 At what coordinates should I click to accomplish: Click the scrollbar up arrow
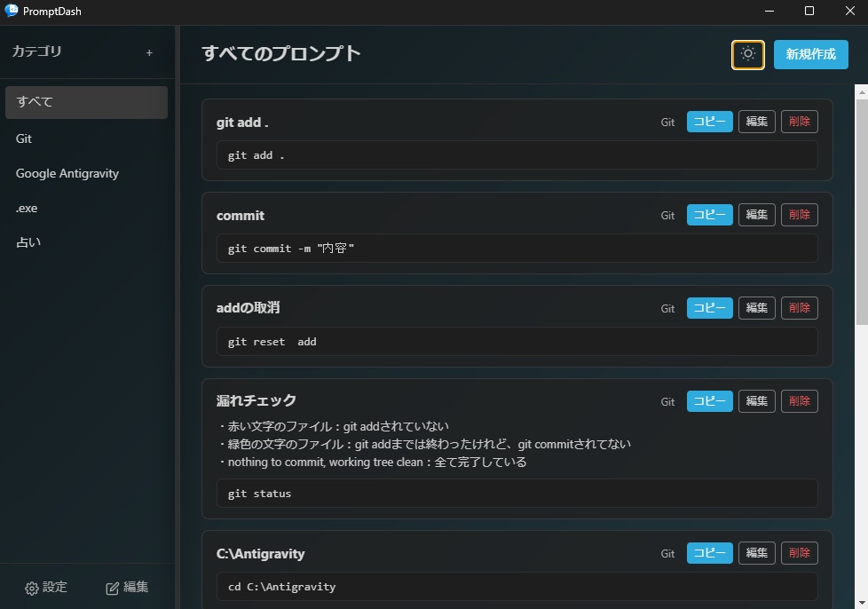[862, 92]
